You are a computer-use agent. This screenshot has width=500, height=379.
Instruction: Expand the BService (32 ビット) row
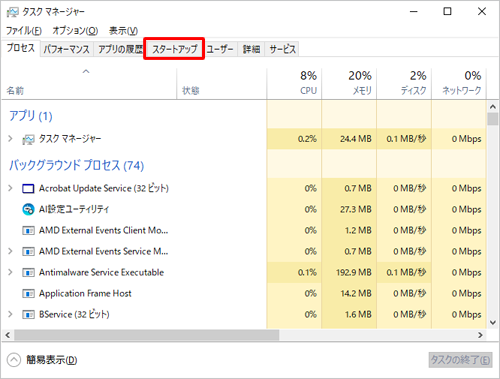tap(10, 314)
